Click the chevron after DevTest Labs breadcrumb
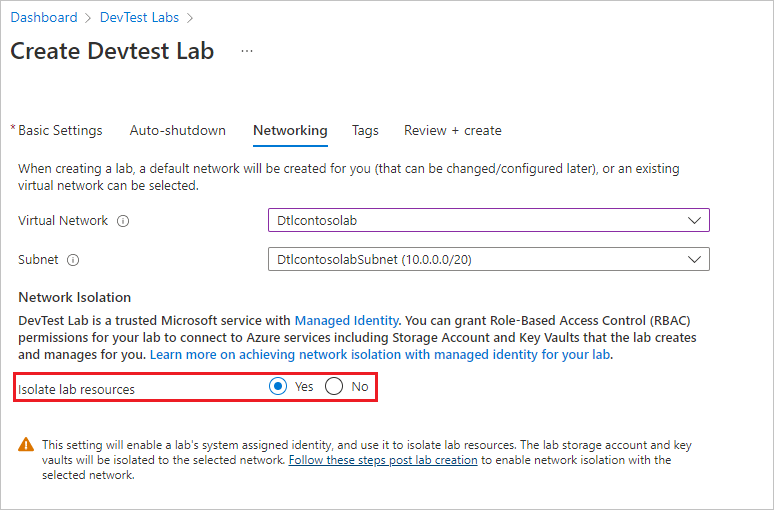Viewport: 774px width, 510px height. [190, 18]
